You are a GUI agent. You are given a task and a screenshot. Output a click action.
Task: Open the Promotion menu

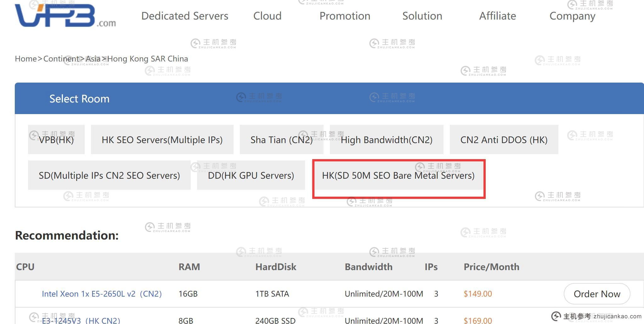click(x=345, y=16)
